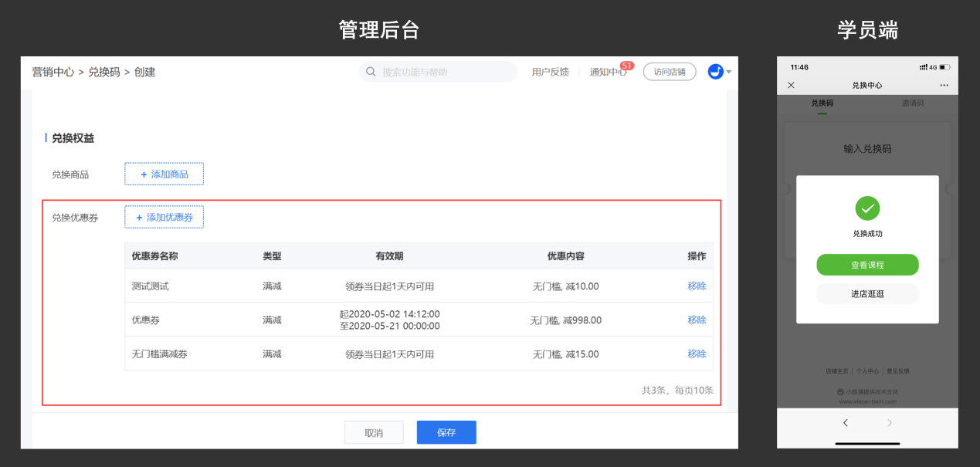Viewport: 980px width, 467px height.
Task: Click 添加商品 button
Action: [164, 174]
